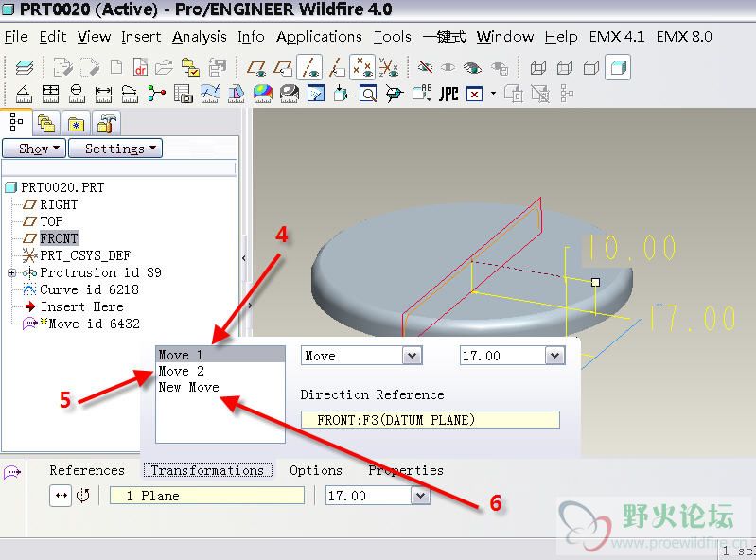The image size is (756, 560).
Task: Click the table with camera icon
Action: [184, 94]
